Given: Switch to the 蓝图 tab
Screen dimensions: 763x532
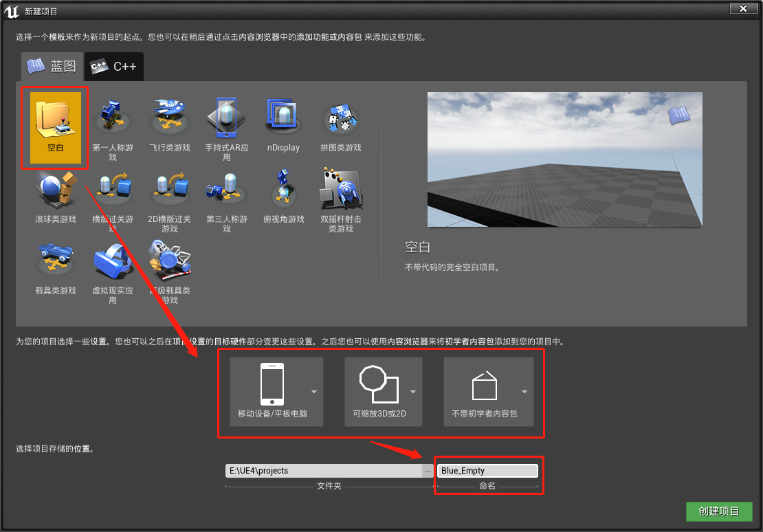Looking at the screenshot, I should 52,66.
